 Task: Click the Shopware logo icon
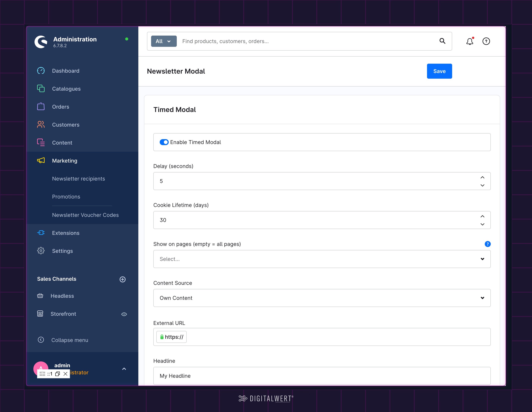[41, 42]
